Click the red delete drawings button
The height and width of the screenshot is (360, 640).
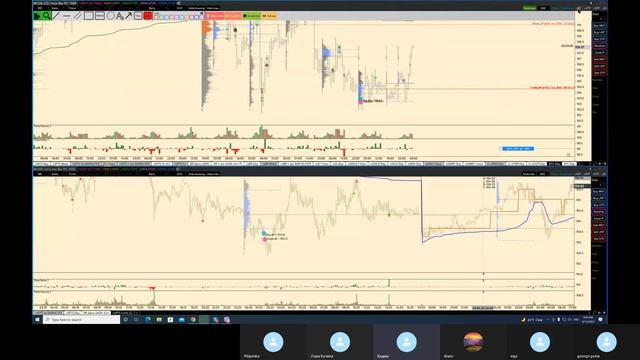[x=148, y=16]
